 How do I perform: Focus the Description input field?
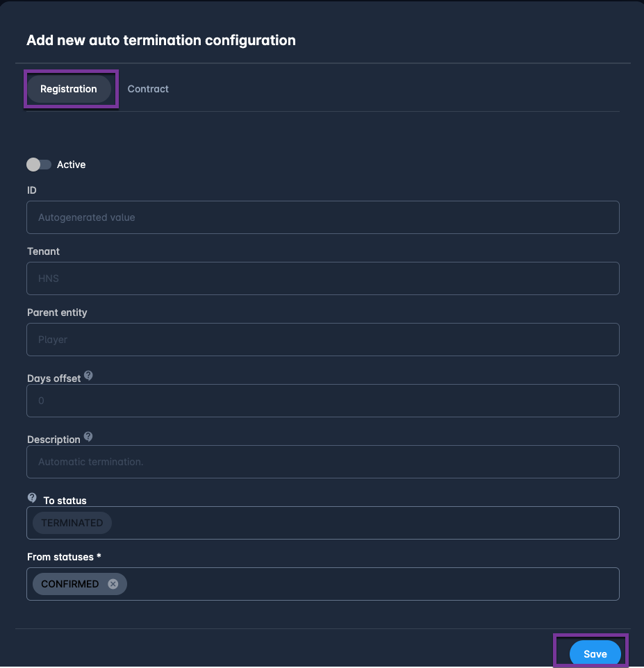322,462
